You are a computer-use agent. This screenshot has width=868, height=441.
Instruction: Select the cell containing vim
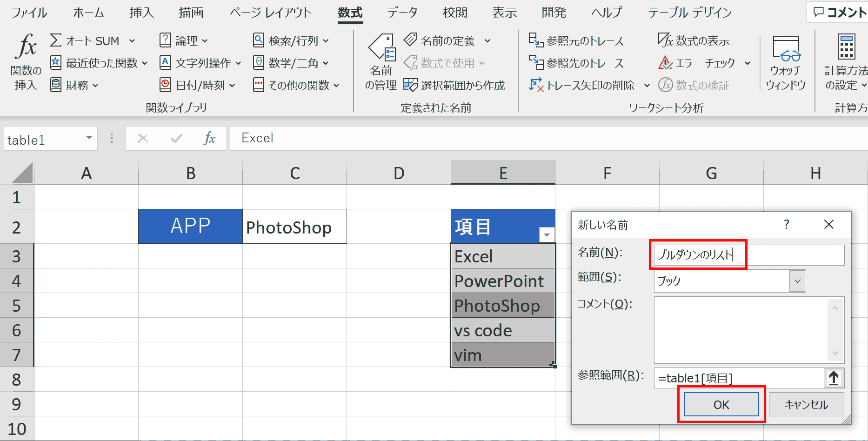pyautogui.click(x=503, y=355)
